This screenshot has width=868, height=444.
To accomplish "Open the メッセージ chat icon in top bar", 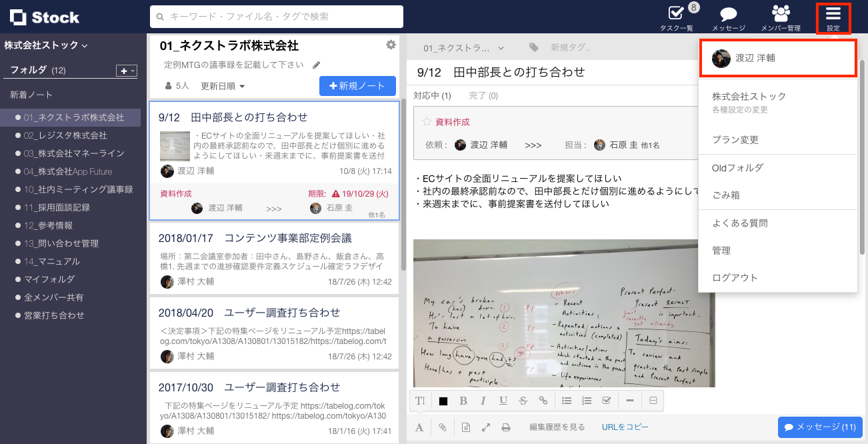I will pyautogui.click(x=727, y=15).
